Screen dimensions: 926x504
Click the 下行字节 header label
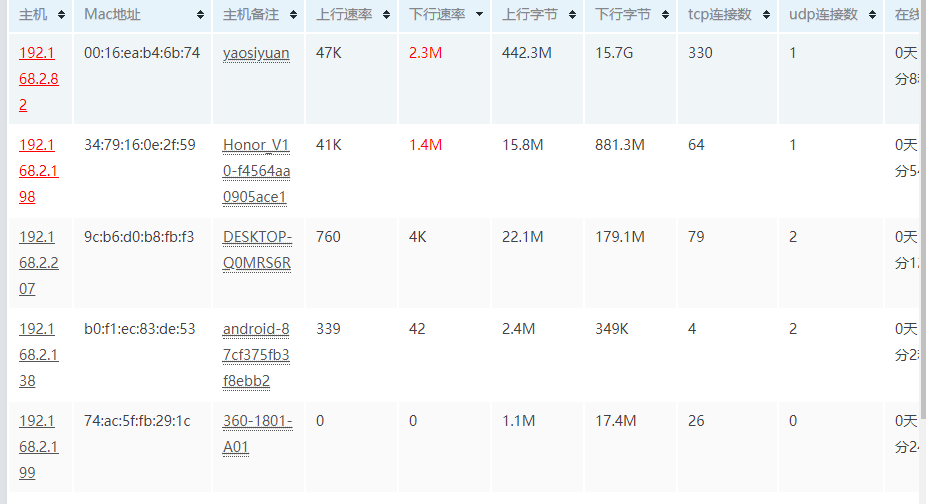[623, 15]
